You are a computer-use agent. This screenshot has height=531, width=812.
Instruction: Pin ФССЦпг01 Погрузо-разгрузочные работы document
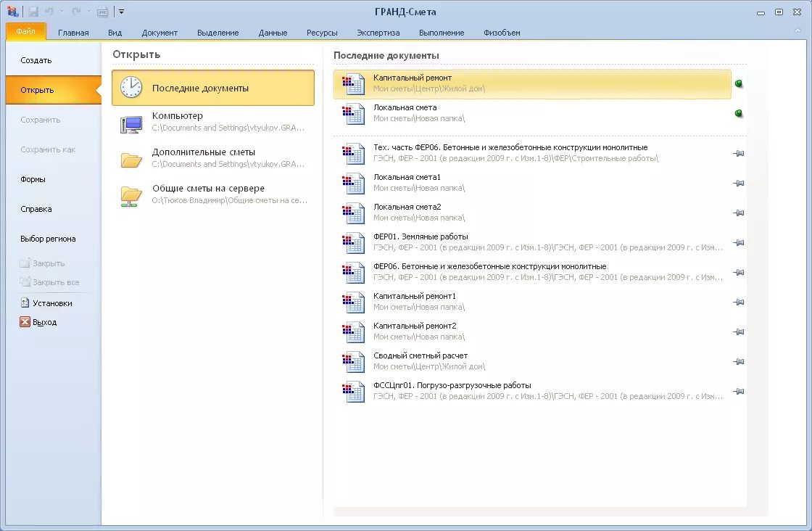click(739, 392)
